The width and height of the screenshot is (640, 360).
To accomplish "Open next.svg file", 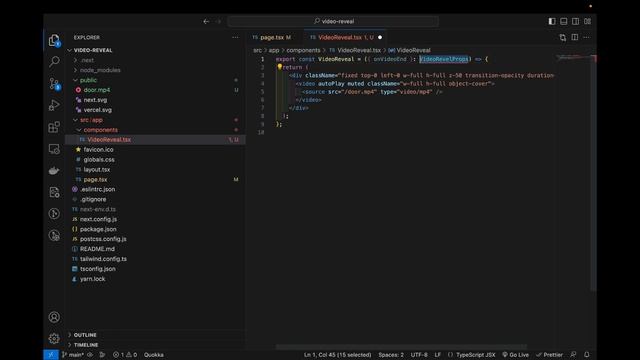I will (95, 100).
